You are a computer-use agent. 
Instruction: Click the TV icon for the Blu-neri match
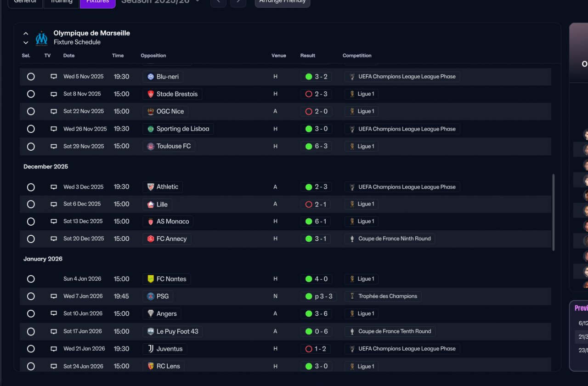54,77
